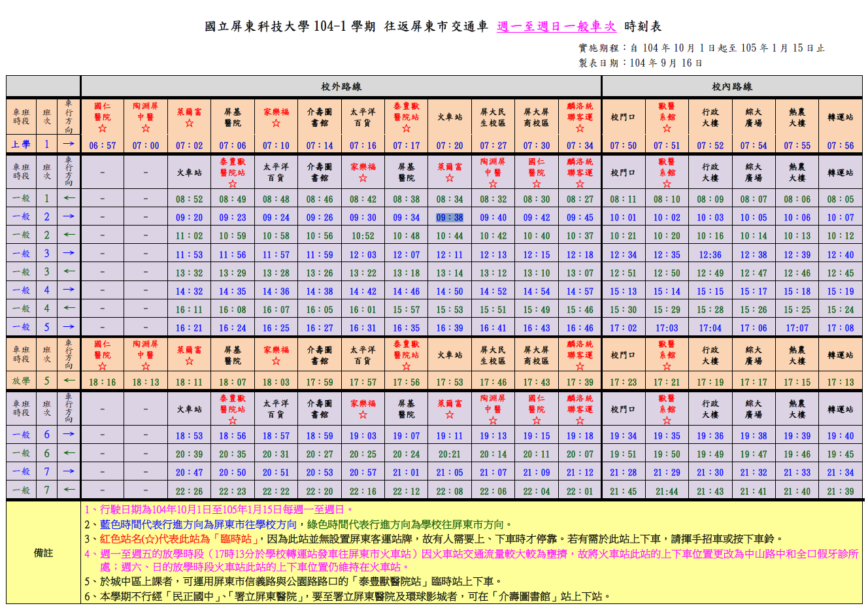Select the 08 : 27 time cell

(x=580, y=199)
